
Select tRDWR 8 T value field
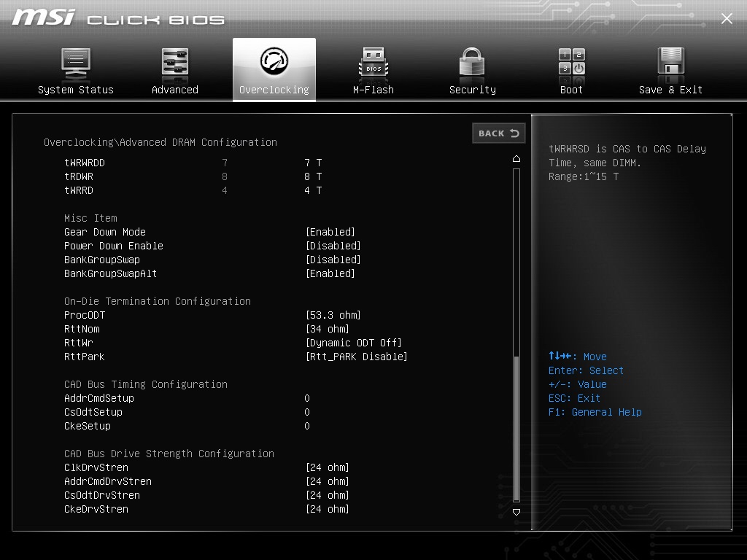tap(313, 176)
